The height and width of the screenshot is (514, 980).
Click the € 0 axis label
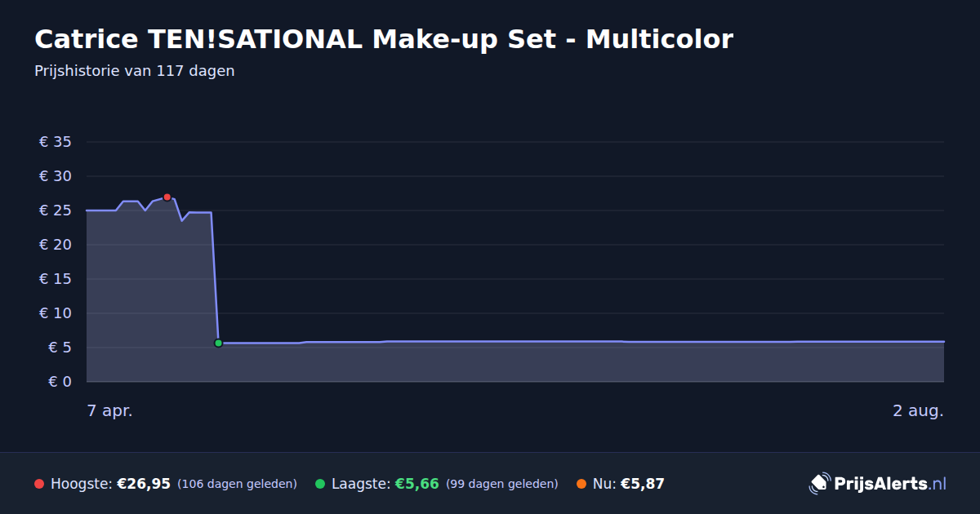pos(60,381)
